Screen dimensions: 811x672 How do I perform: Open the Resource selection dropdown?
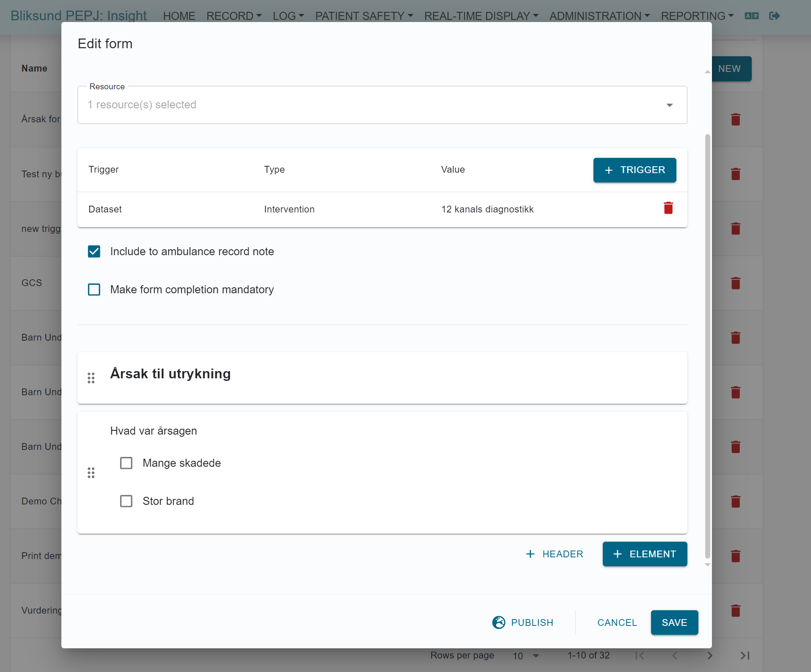382,105
